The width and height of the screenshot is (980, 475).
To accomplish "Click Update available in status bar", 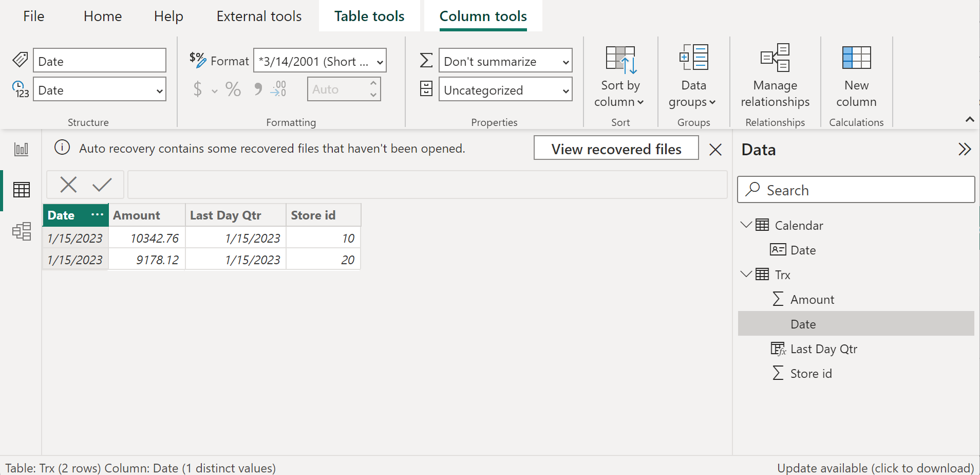I will point(875,468).
